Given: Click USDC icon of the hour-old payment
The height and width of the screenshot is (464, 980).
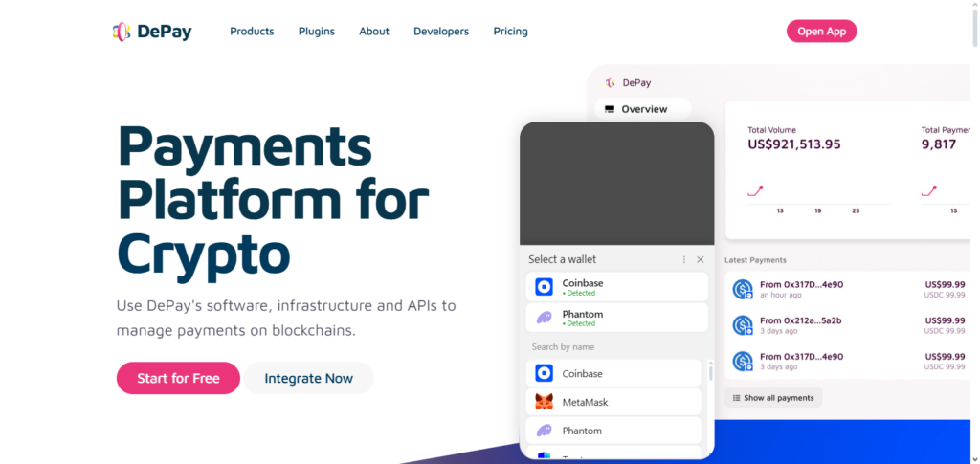Looking at the screenshot, I should pyautogui.click(x=743, y=289).
